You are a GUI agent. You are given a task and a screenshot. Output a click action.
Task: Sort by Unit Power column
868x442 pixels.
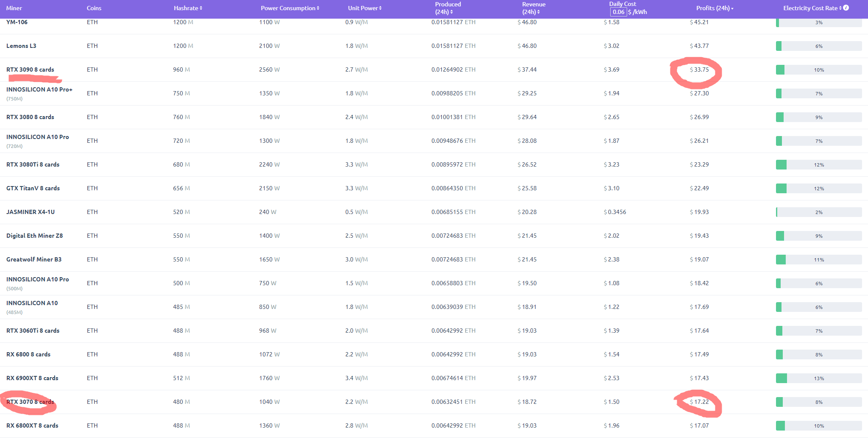365,8
